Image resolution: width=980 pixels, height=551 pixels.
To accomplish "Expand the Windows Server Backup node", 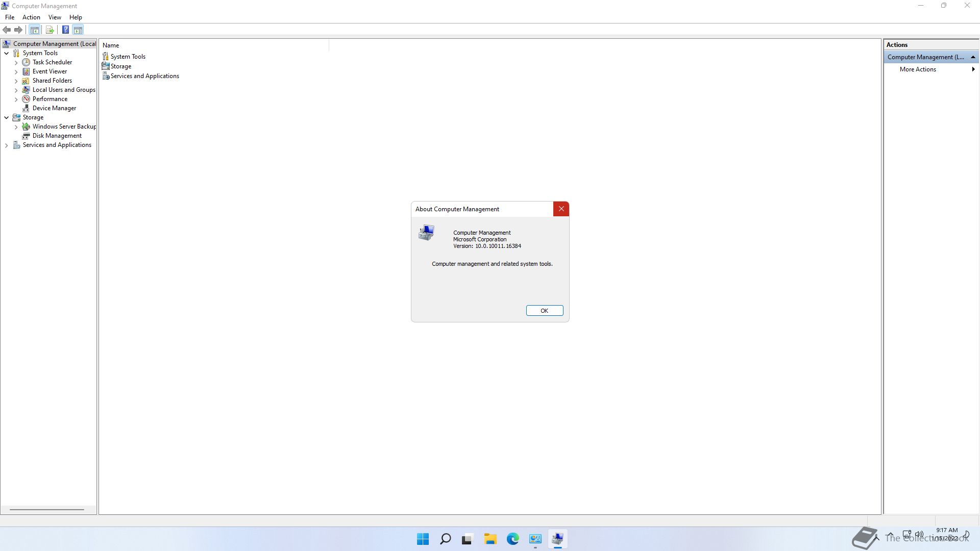I will tap(16, 127).
